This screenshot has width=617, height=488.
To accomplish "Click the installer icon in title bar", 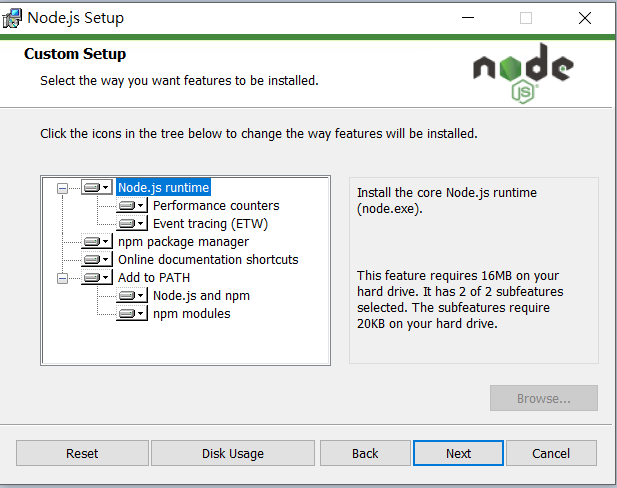I will pos(12,18).
